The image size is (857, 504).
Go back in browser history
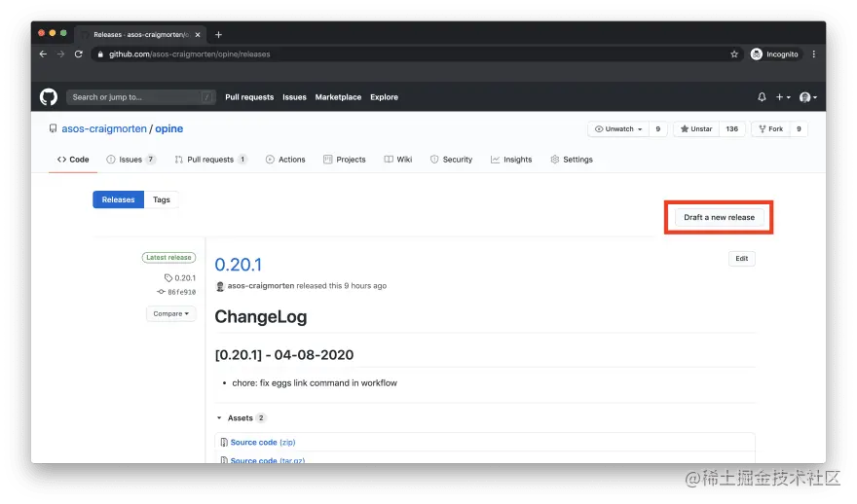pos(43,54)
